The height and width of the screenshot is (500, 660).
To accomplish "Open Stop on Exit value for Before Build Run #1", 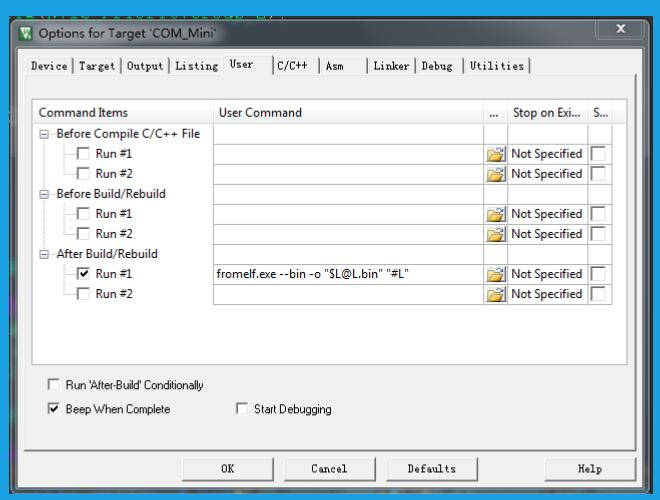I will coord(547,214).
